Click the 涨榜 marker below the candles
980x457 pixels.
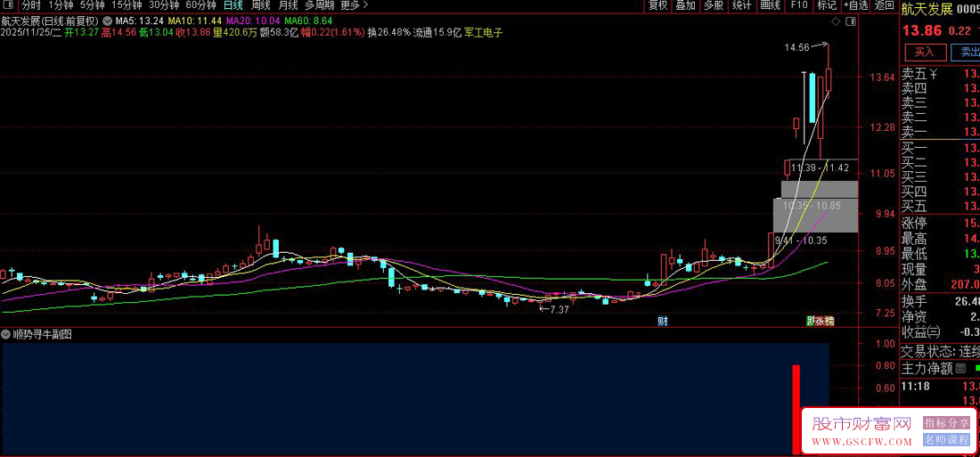point(824,322)
